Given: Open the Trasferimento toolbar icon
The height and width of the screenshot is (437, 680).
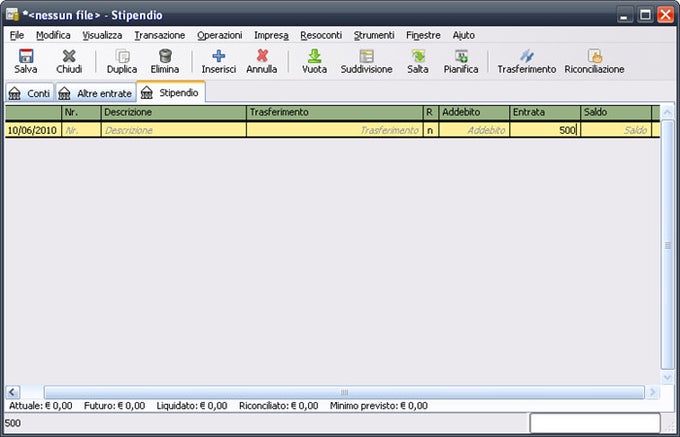Looking at the screenshot, I should (x=527, y=56).
